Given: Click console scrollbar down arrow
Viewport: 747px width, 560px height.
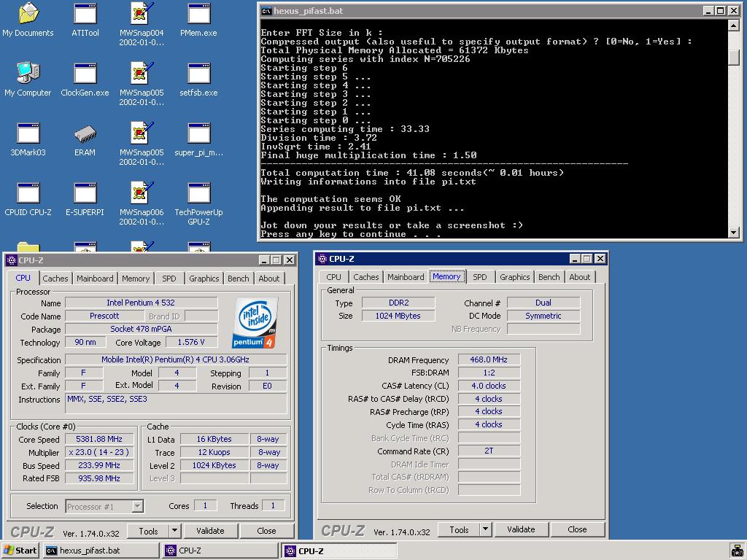Looking at the screenshot, I should 734,232.
